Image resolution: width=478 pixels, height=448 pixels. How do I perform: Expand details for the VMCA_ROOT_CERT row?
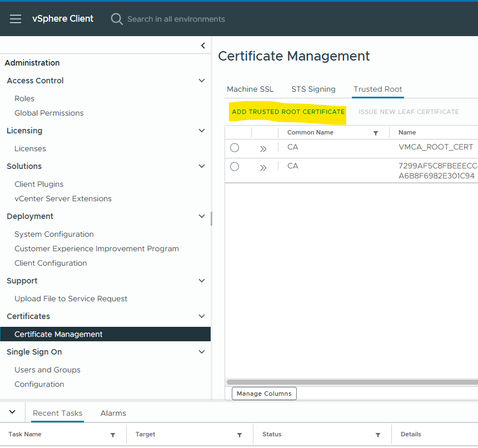(x=263, y=147)
